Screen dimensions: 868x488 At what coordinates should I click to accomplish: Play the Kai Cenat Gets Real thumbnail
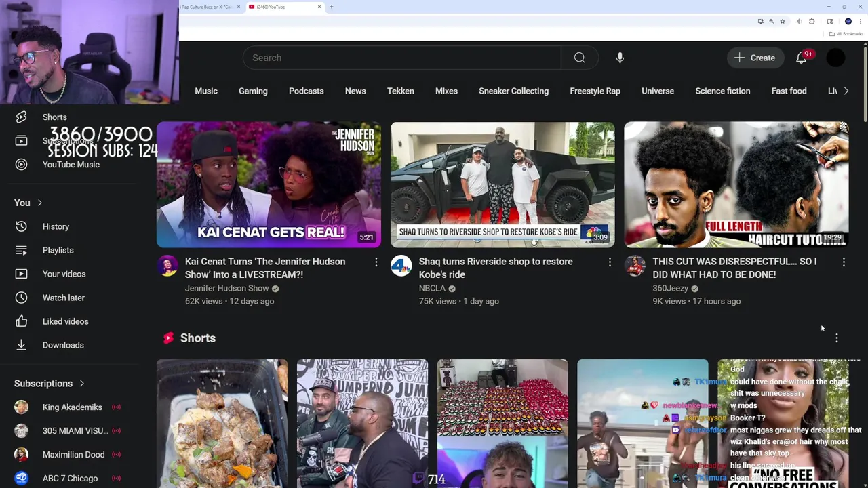pos(269,184)
